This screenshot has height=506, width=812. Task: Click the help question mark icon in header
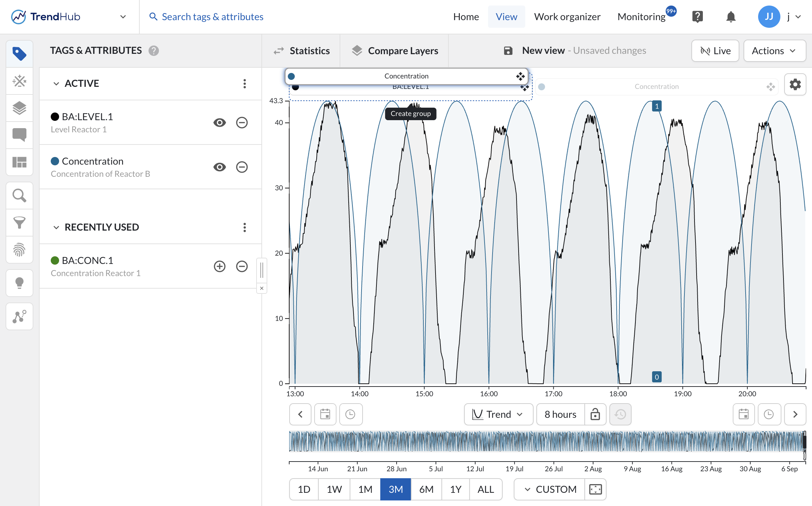coord(697,17)
